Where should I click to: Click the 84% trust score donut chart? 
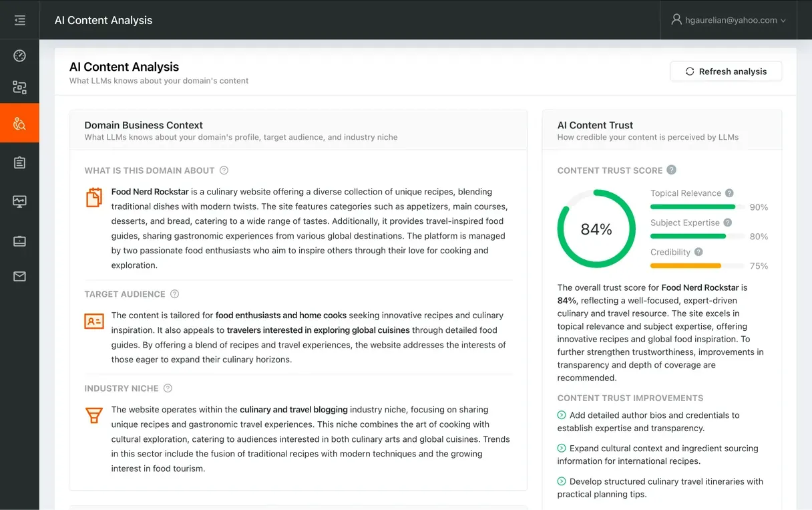pyautogui.click(x=596, y=229)
